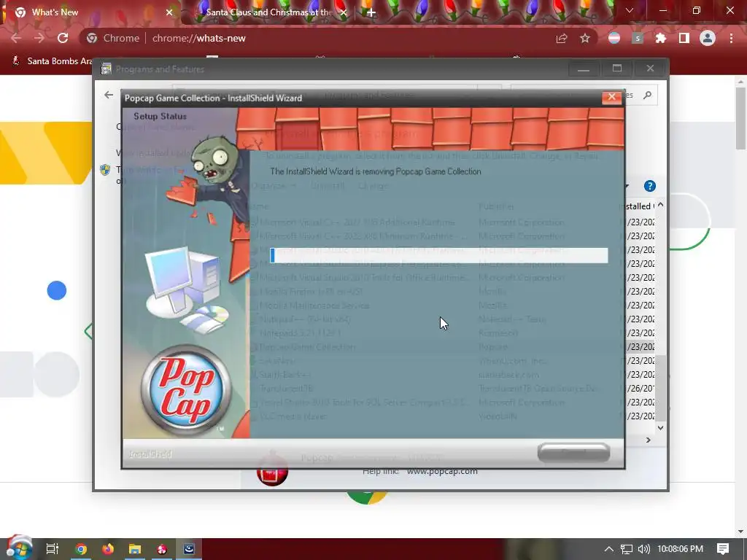Viewport: 747px width, 560px height.
Task: Bookmark this tab with the star icon
Action: tap(585, 38)
